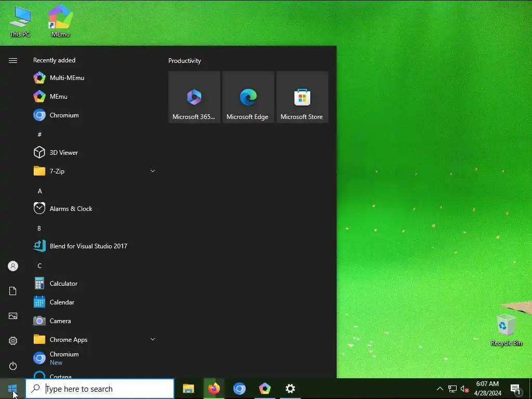The height and width of the screenshot is (399, 532).
Task: Open Settings gear in the Start sidebar
Action: click(x=13, y=341)
